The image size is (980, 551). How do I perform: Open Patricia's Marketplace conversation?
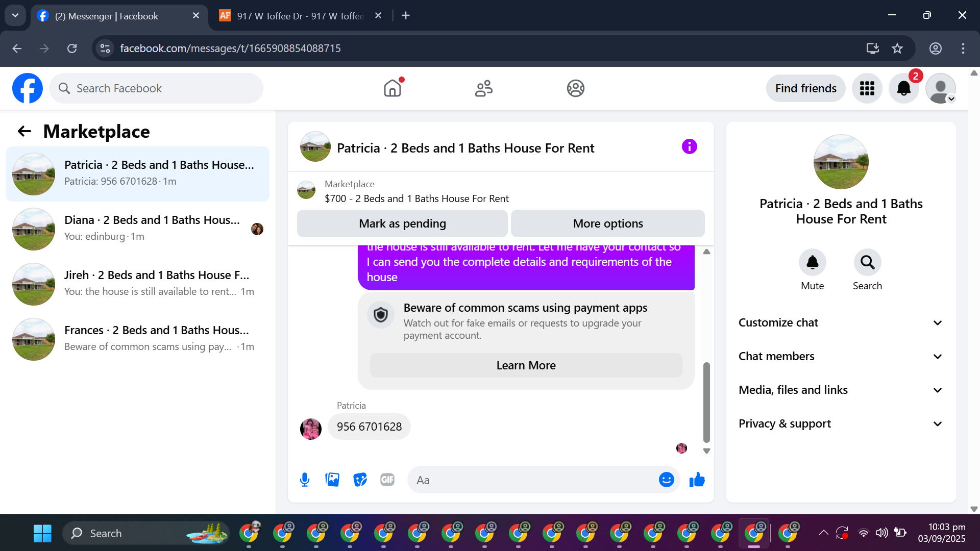coord(138,174)
